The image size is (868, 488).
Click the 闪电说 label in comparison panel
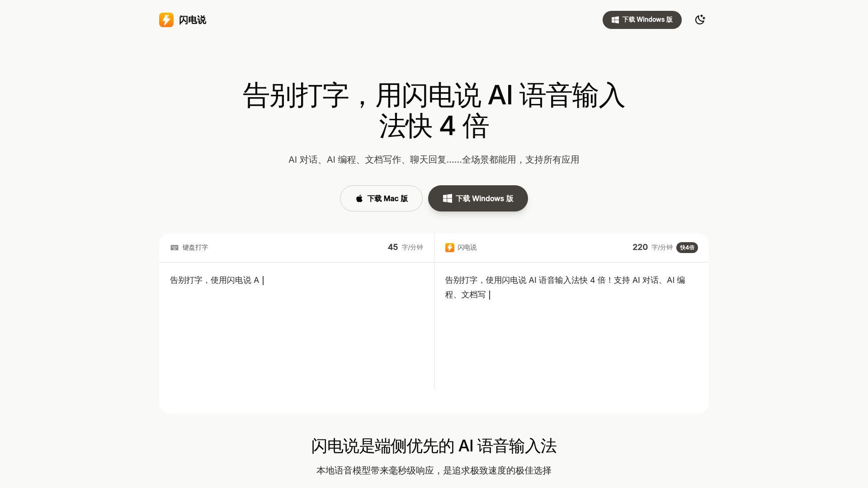(467, 248)
